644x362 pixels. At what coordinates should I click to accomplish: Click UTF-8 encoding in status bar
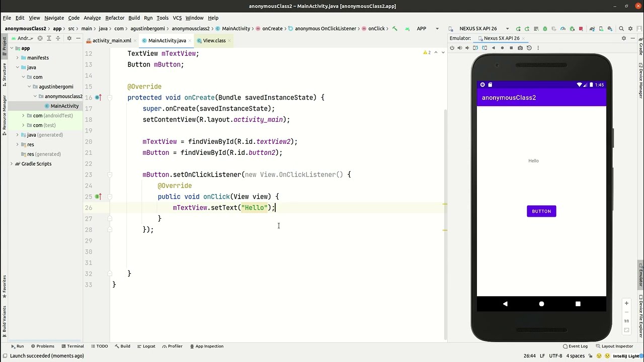[x=555, y=356]
